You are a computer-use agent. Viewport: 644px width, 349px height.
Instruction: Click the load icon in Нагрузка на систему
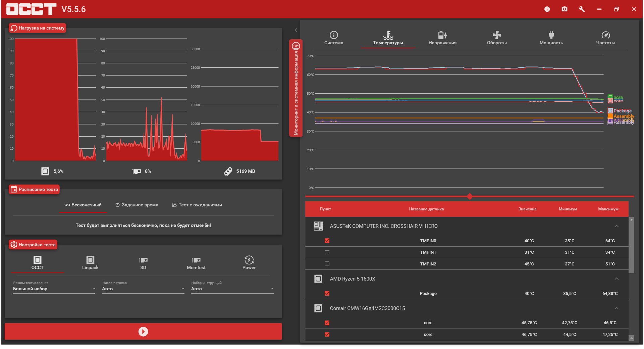click(14, 28)
